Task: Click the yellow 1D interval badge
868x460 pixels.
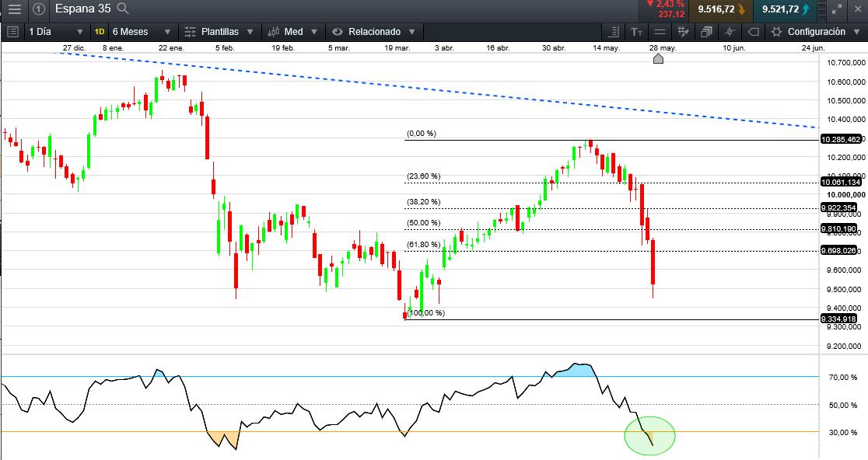Action: (100, 32)
